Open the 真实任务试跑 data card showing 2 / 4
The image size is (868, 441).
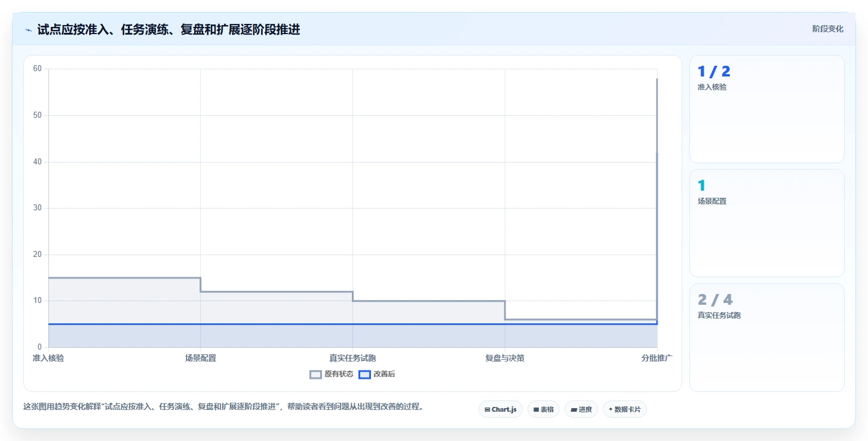767,337
